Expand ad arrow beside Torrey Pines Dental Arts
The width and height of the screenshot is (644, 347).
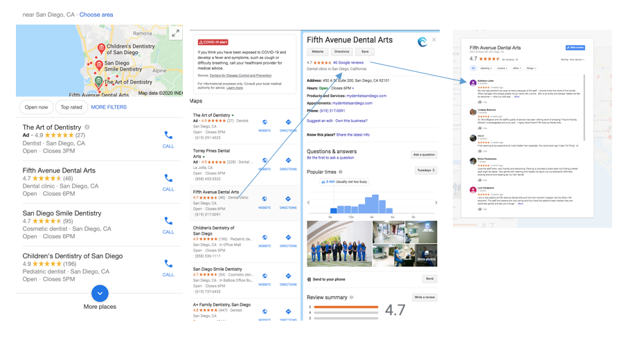click(x=204, y=157)
